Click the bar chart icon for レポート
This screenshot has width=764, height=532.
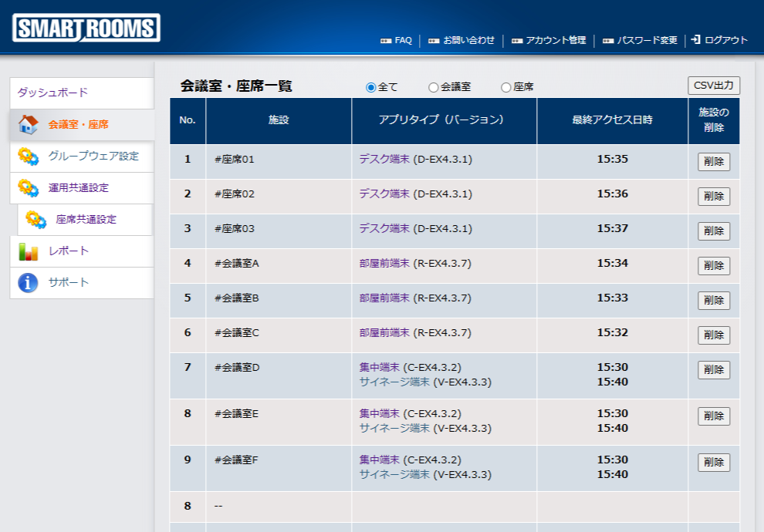tap(28, 251)
